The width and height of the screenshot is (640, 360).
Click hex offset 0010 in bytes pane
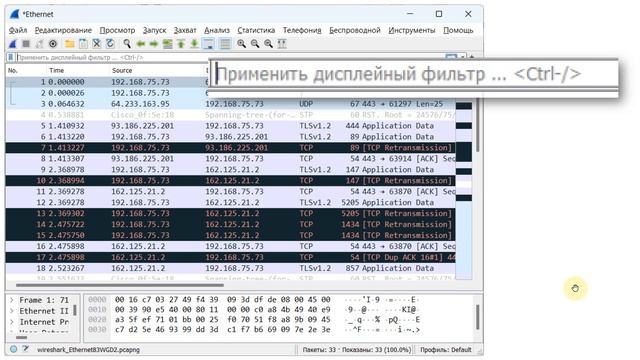pos(97,310)
